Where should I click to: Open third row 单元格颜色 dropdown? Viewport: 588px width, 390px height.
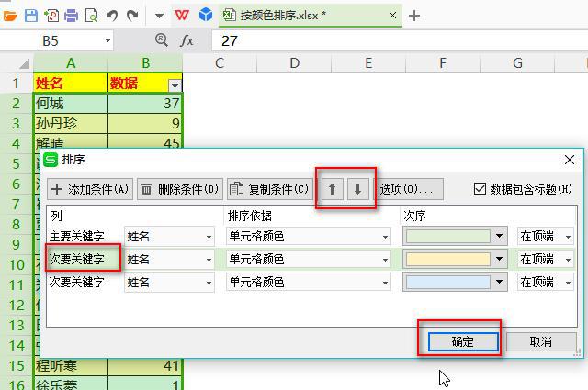coord(309,282)
